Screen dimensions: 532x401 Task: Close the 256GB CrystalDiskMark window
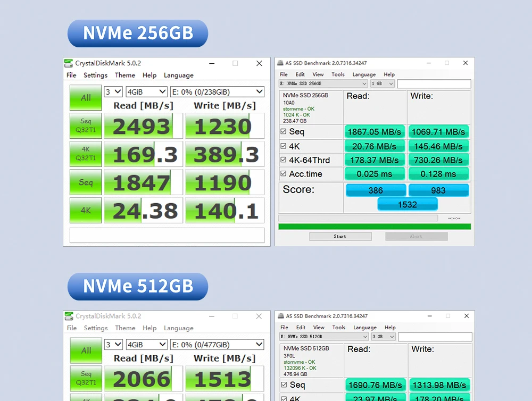259,63
